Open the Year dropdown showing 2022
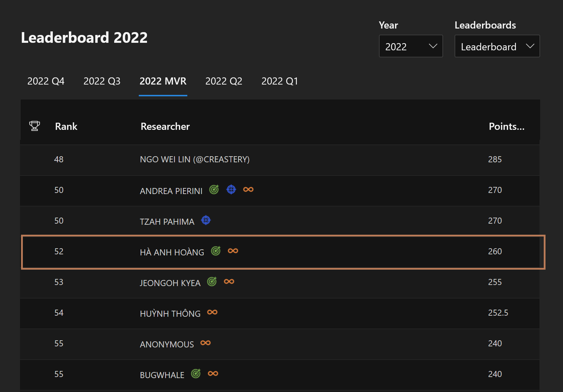The height and width of the screenshot is (392, 563). click(x=411, y=46)
